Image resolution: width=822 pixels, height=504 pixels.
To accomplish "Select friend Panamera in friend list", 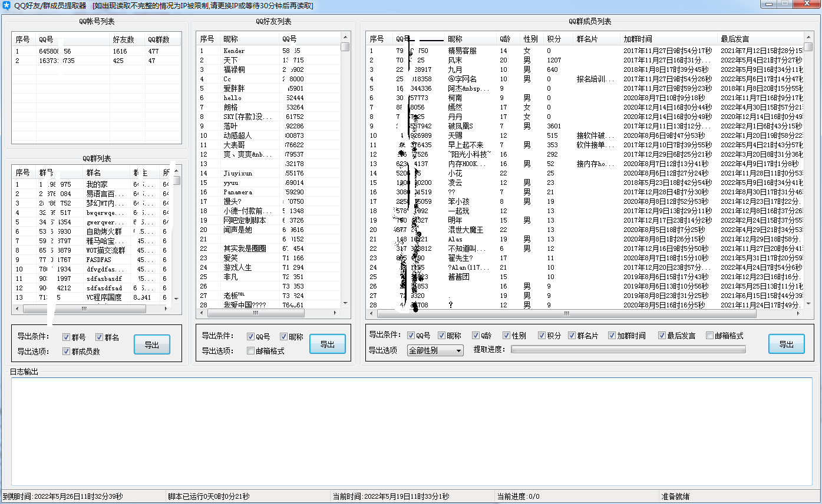I will coord(268,192).
